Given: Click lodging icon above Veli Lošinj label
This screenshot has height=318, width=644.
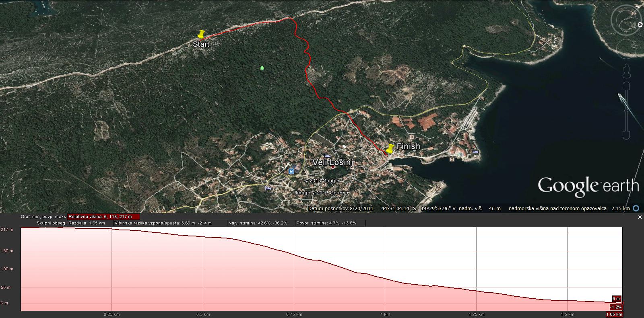Looking at the screenshot, I should [327, 156].
